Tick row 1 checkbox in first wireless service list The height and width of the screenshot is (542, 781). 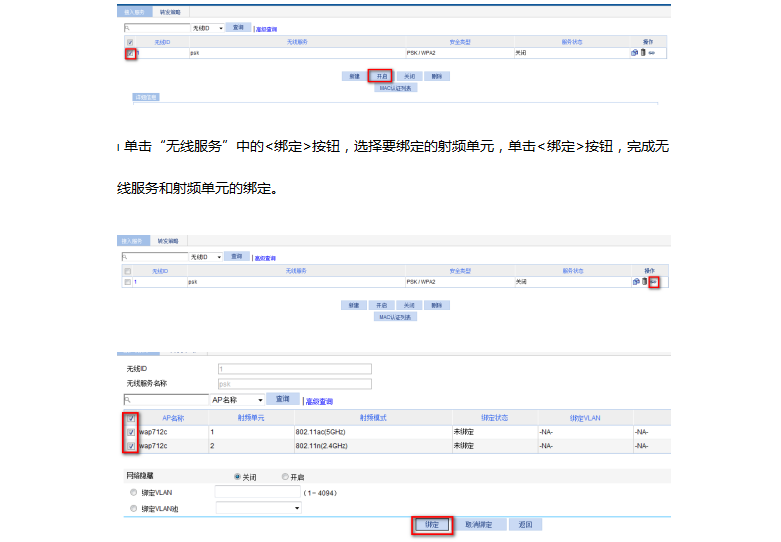click(x=130, y=53)
